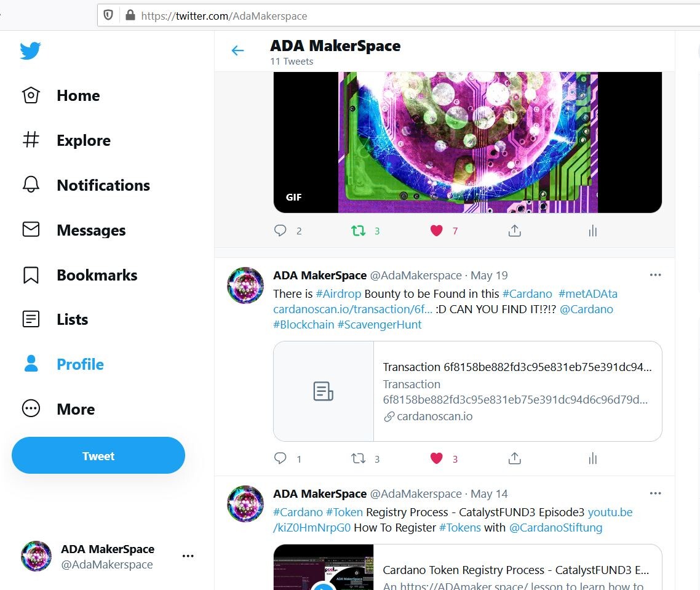The image size is (700, 590).
Task: Click #Cardano hashtag in May 14 tweet
Action: [298, 512]
